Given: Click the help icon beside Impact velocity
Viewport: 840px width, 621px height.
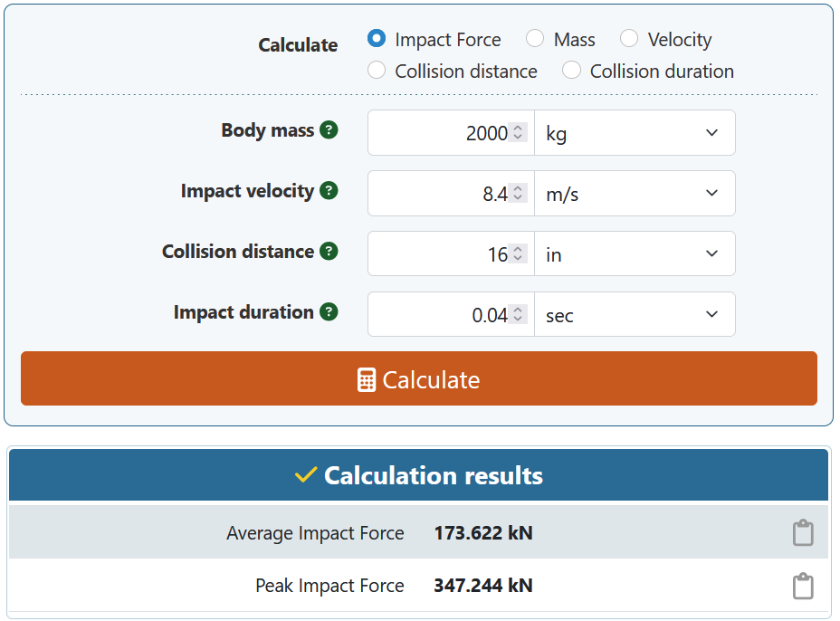Looking at the screenshot, I should pyautogui.click(x=329, y=191).
